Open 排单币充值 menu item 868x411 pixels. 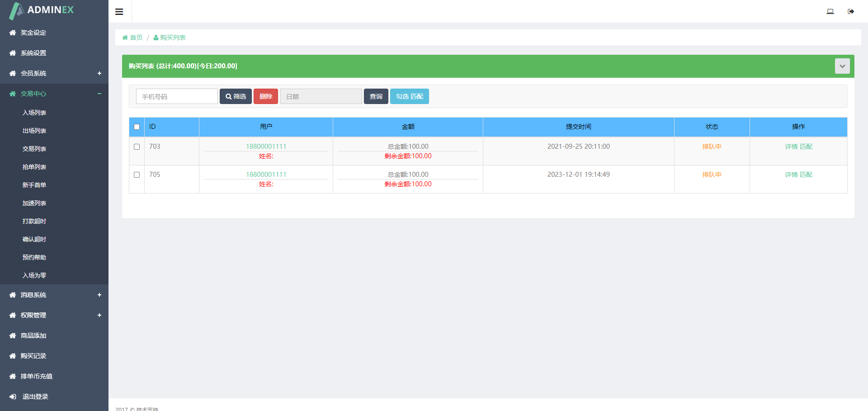(x=37, y=376)
